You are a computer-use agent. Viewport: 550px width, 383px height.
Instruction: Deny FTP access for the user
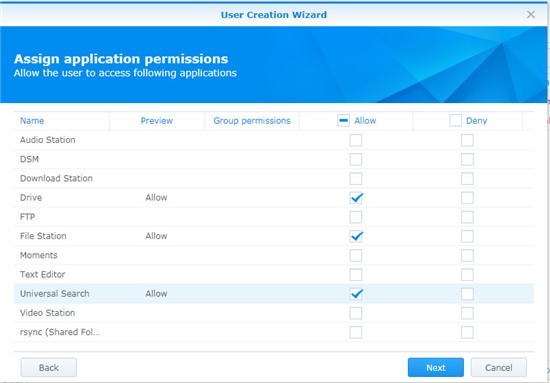(x=467, y=217)
